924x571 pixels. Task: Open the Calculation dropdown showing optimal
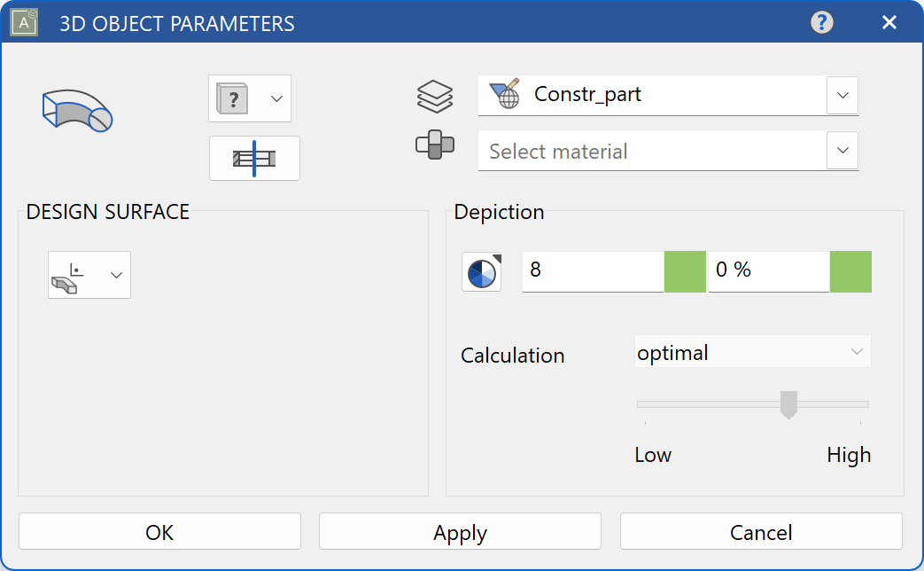point(752,352)
